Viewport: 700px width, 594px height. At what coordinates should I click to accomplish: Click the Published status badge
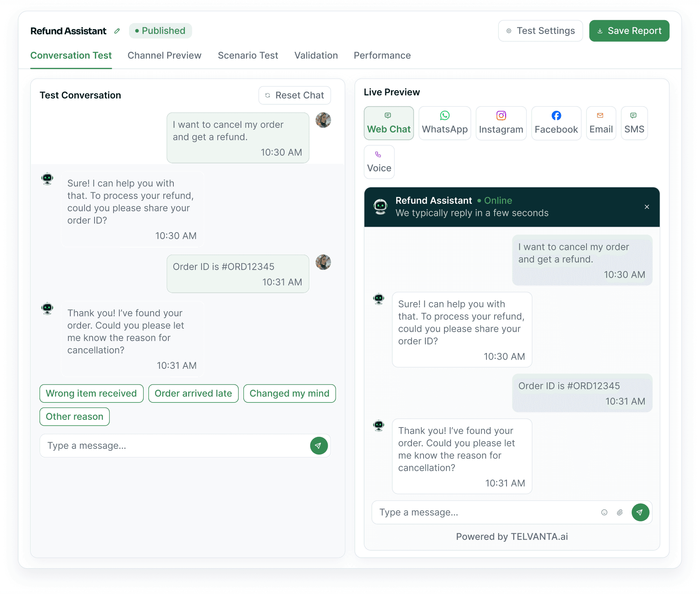[x=160, y=31]
